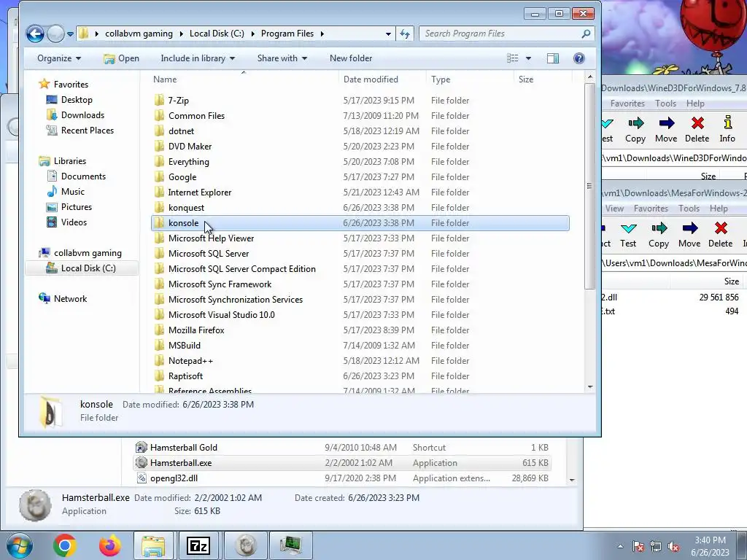Image resolution: width=747 pixels, height=560 pixels.
Task: Open View menu in lower 7-Zip window
Action: pyautogui.click(x=614, y=209)
